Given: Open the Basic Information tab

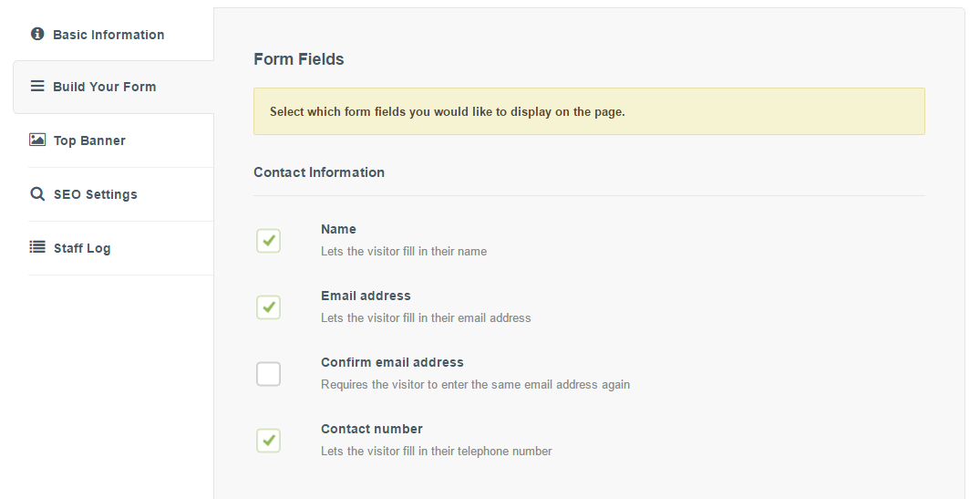Looking at the screenshot, I should click(108, 35).
